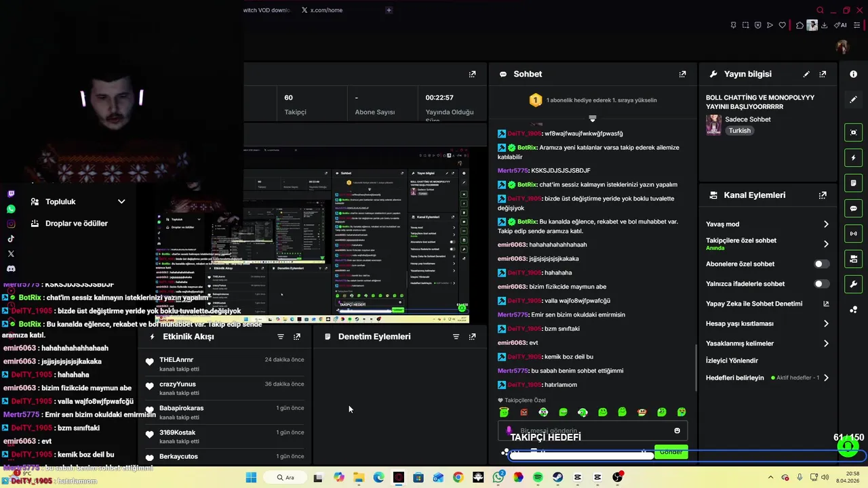Viewport: 868px width, 488px height.
Task: Pop out the Yayın bilgisi panel
Action: (823, 74)
